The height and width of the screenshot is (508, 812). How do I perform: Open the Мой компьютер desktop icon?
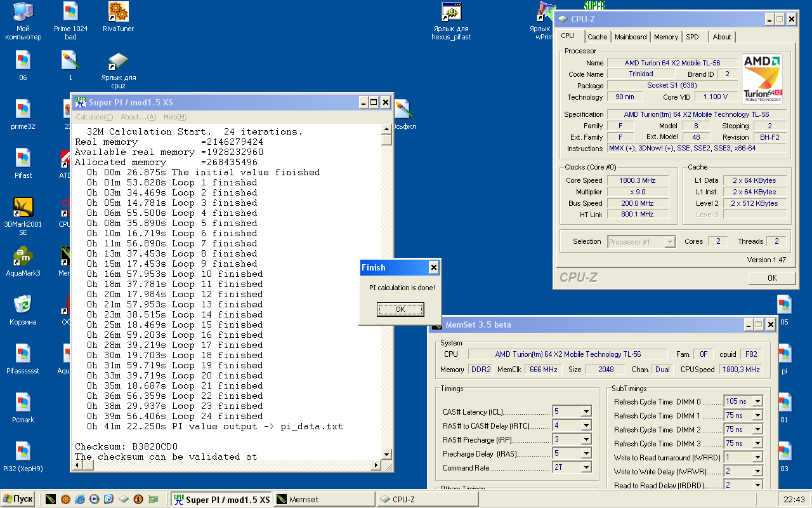coord(23,21)
